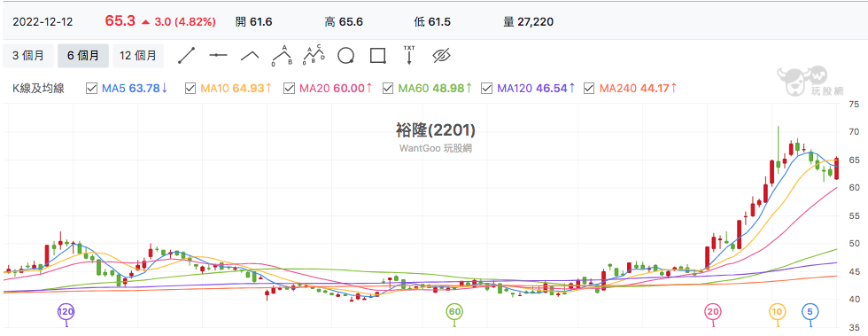
Task: Uncheck the MA5 moving average checkbox
Action: 92,88
